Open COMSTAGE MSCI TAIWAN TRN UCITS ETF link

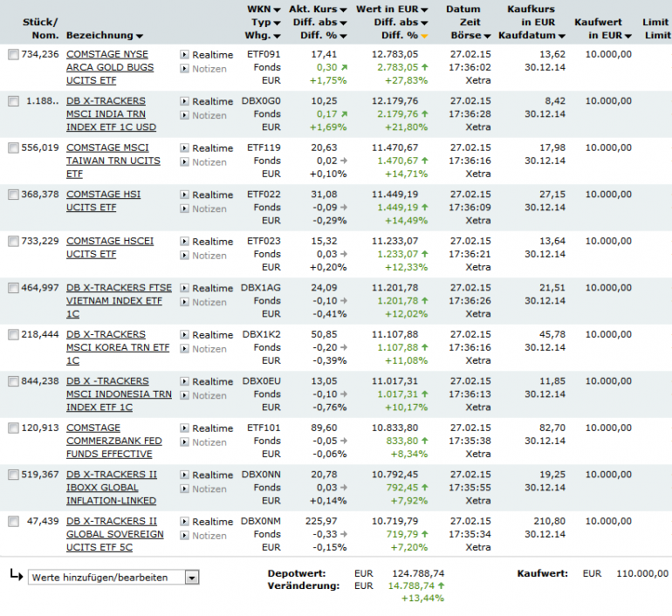(x=113, y=161)
